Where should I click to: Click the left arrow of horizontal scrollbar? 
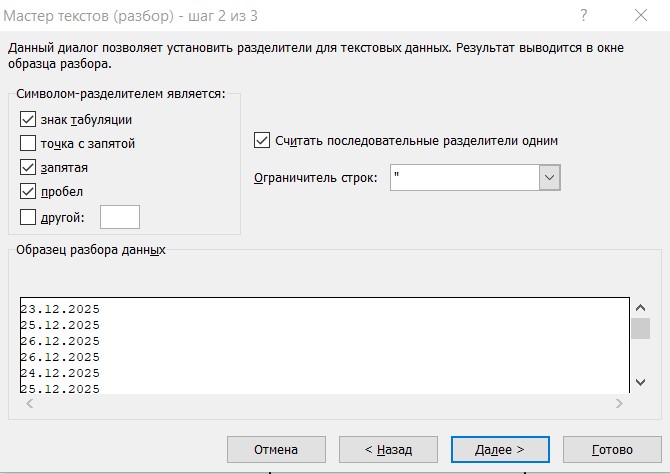28,403
